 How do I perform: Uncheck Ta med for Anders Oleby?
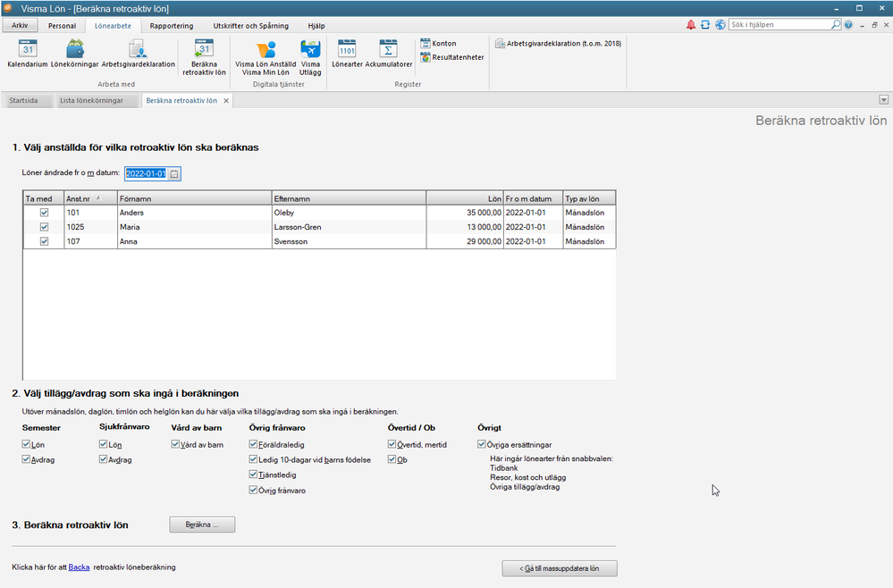pos(44,213)
